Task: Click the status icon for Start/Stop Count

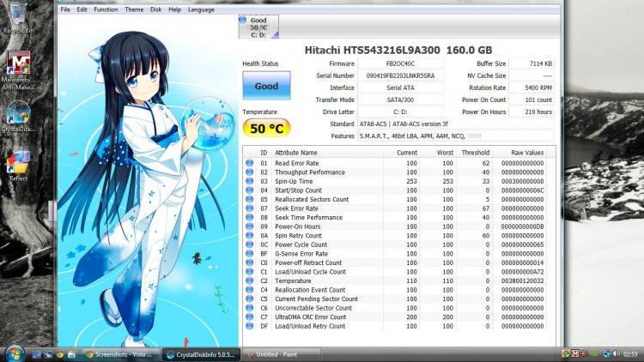Action: coord(249,190)
